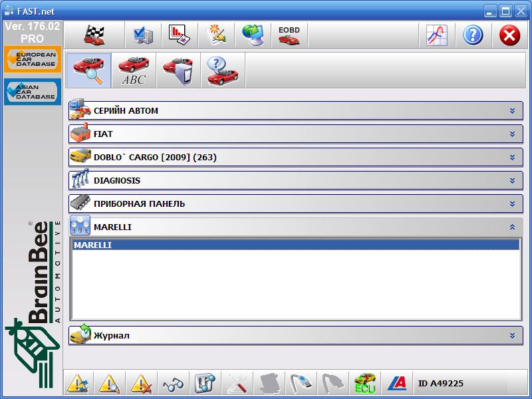Click the warning sign with arrows icon

coord(78,384)
